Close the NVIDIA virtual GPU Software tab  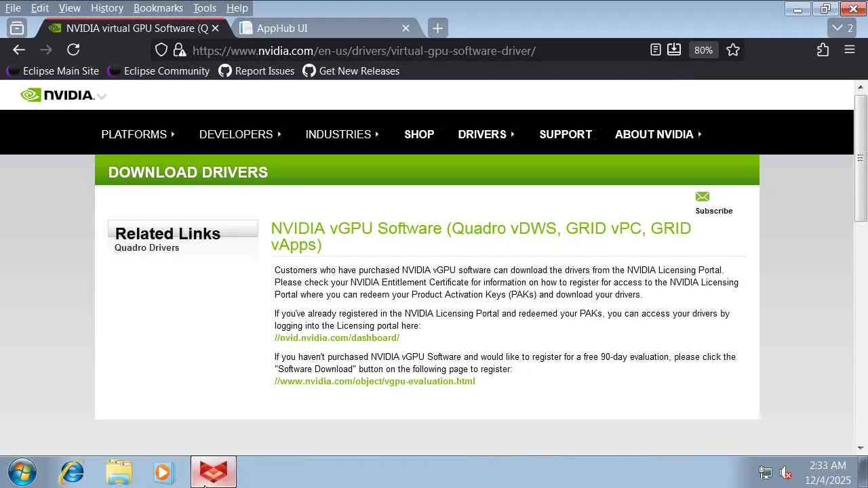coord(215,28)
